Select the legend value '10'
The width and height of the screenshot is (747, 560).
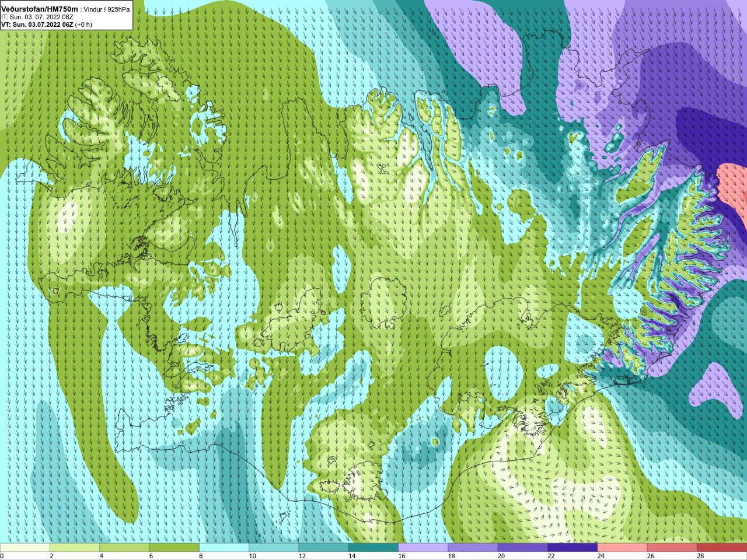[x=252, y=556]
